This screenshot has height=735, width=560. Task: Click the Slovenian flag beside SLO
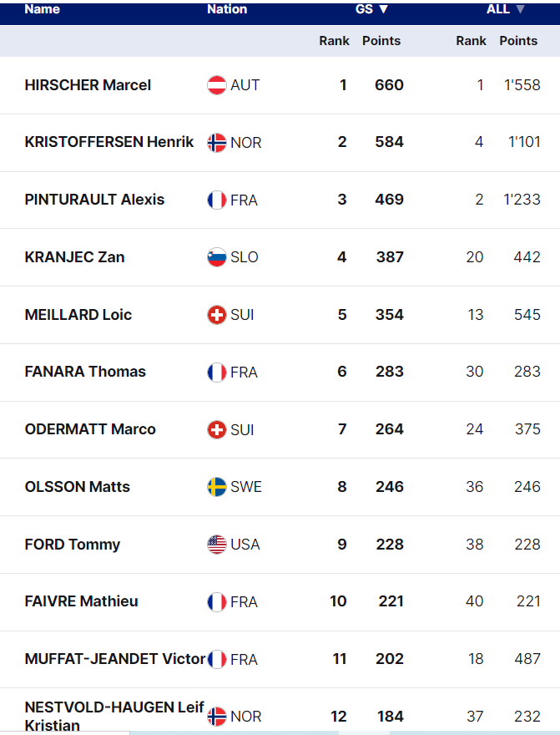(217, 257)
